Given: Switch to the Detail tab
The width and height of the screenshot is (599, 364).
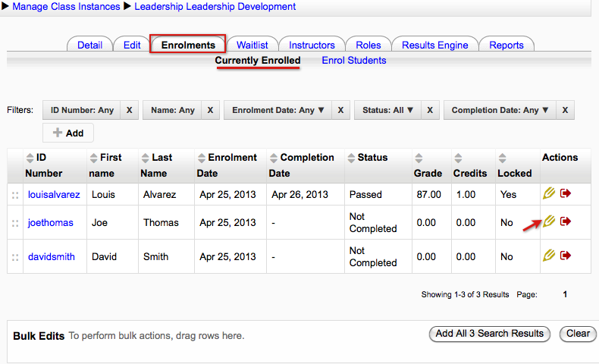Looking at the screenshot, I should (89, 45).
